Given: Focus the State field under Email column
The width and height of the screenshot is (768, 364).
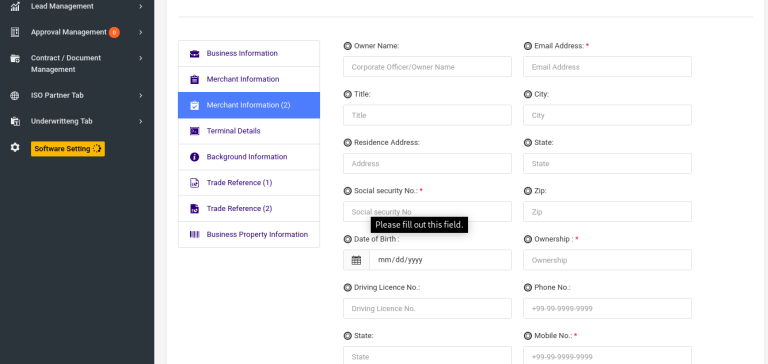Looking at the screenshot, I should [x=607, y=164].
